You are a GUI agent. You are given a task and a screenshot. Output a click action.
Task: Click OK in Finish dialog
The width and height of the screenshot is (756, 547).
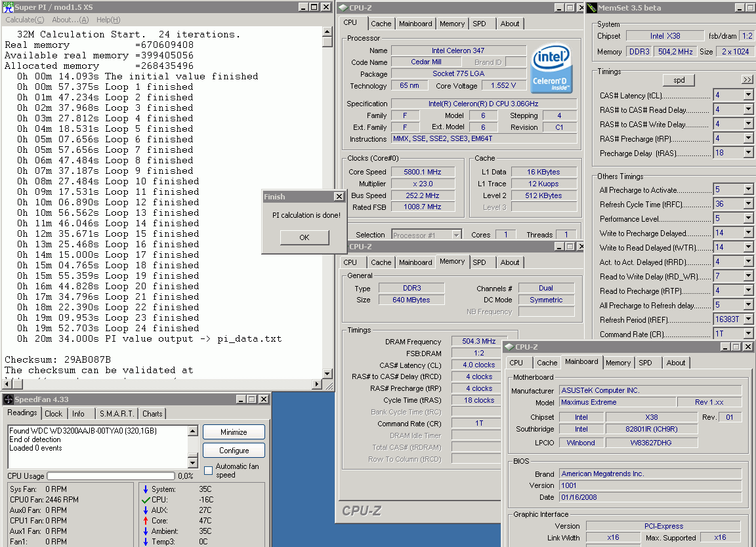304,237
